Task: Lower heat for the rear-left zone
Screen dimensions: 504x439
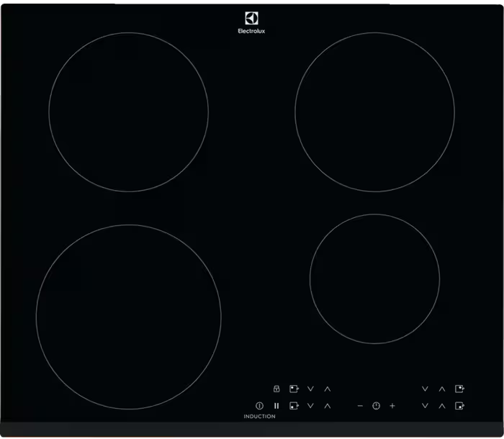Action: [310, 389]
